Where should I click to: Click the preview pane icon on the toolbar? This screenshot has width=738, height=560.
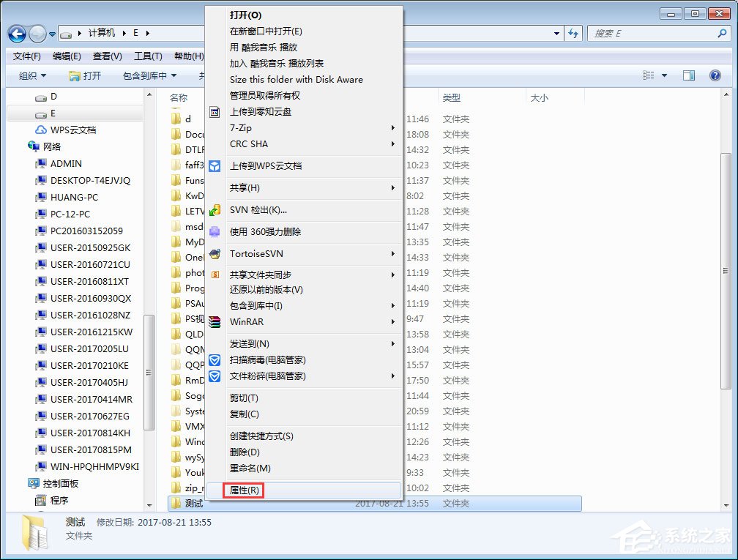(x=688, y=75)
